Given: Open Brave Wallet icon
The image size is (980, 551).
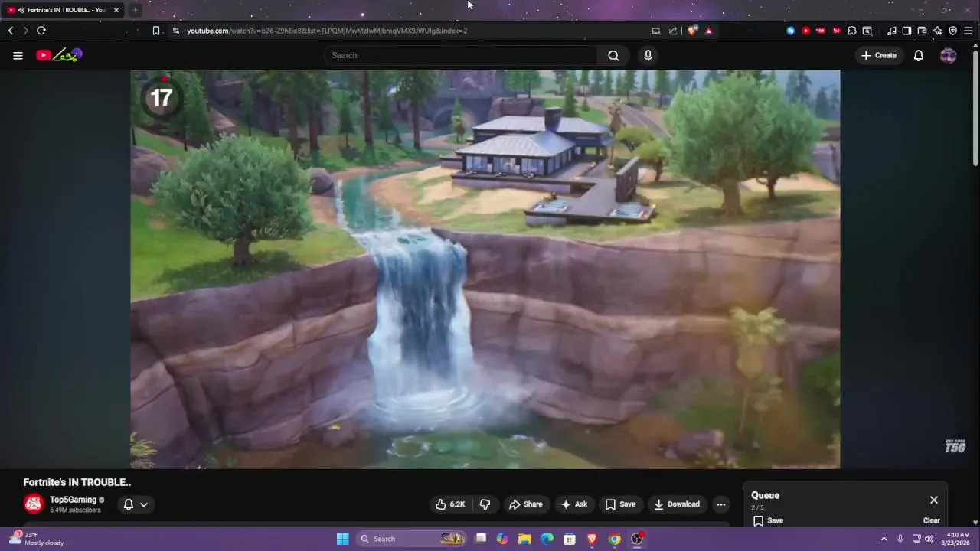Looking at the screenshot, I should click(x=923, y=31).
